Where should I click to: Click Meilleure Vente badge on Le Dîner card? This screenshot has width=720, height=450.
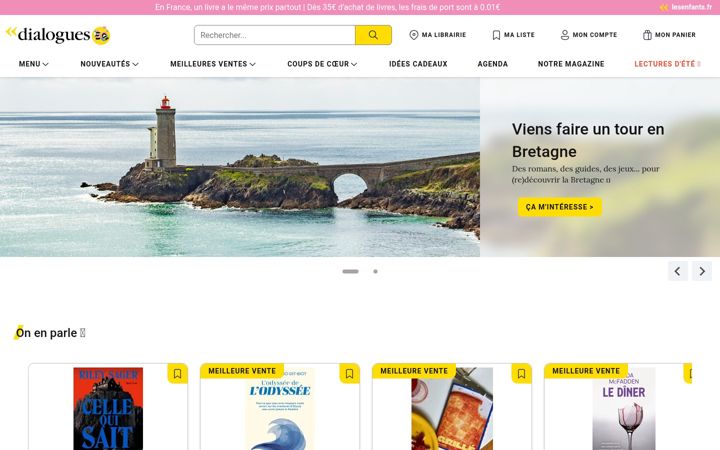pos(586,371)
